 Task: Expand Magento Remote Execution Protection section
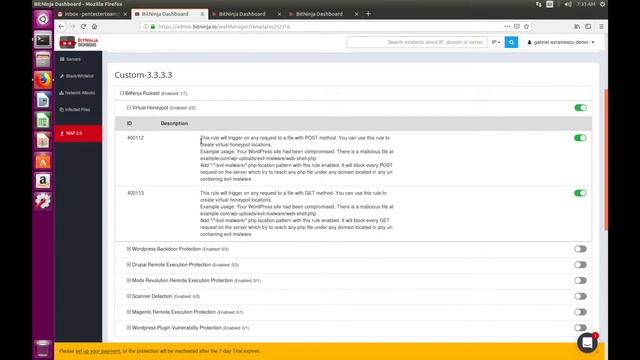tap(129, 312)
